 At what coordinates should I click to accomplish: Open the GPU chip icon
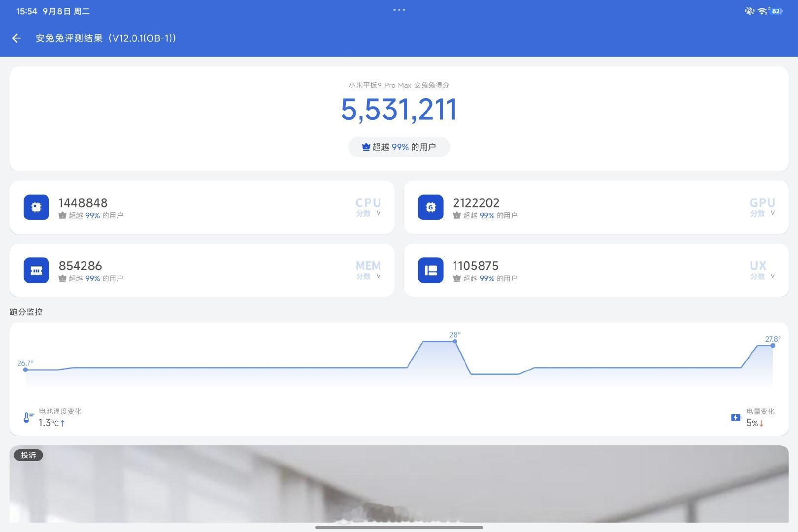[x=431, y=207]
